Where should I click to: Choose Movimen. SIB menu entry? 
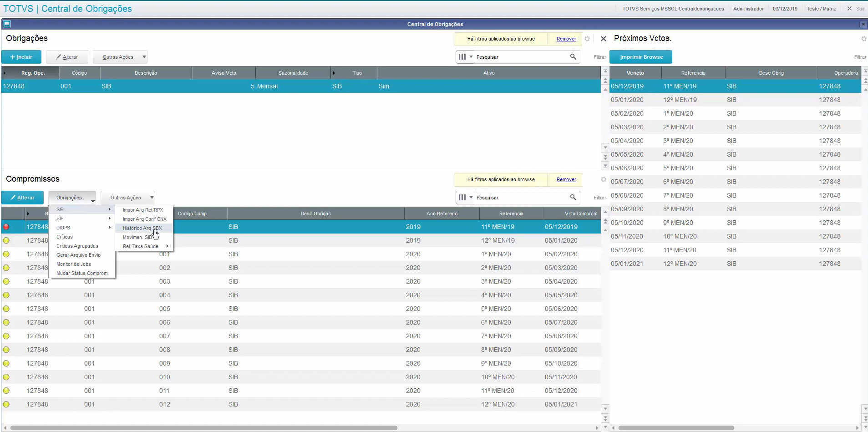[x=144, y=237]
